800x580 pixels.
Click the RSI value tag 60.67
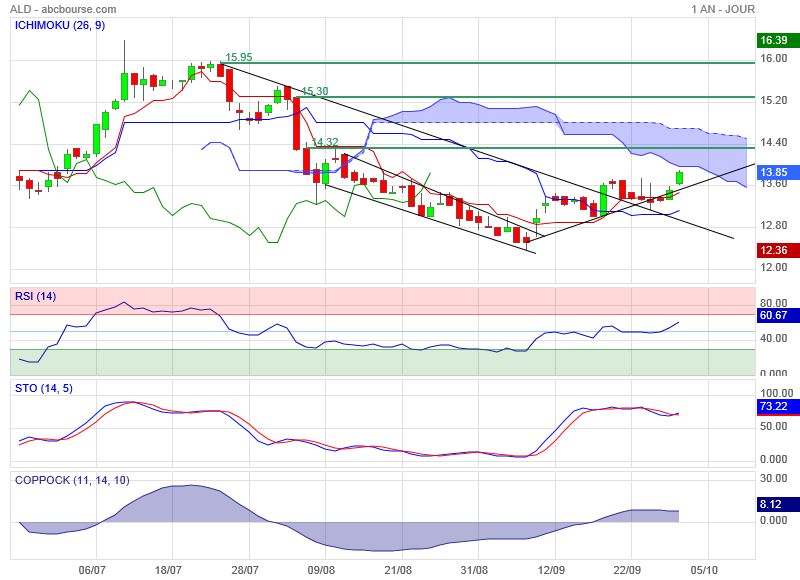[778, 315]
